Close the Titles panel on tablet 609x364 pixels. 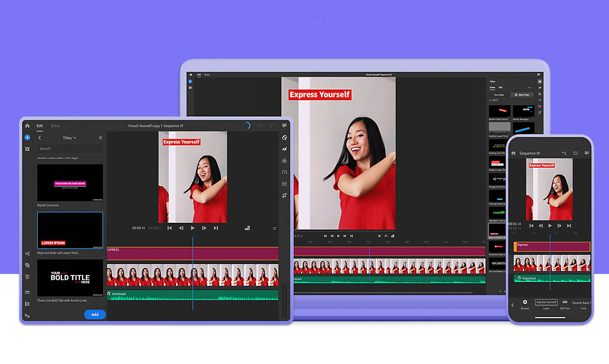100,138
